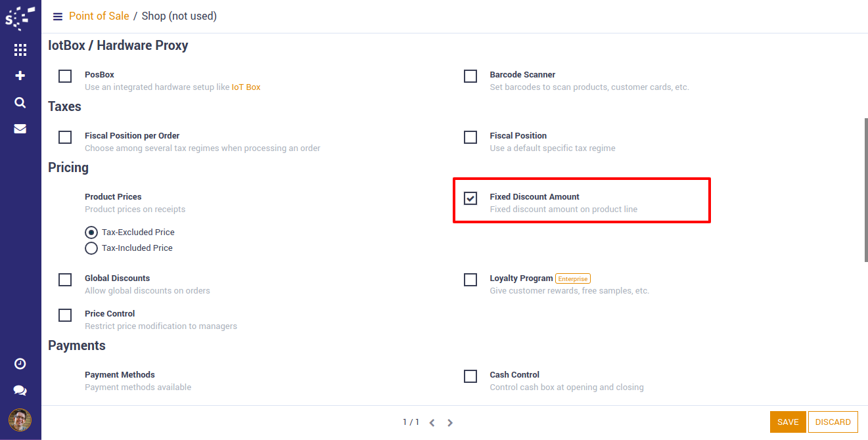Click the hamburger menu icon
868x440 pixels.
click(x=58, y=16)
